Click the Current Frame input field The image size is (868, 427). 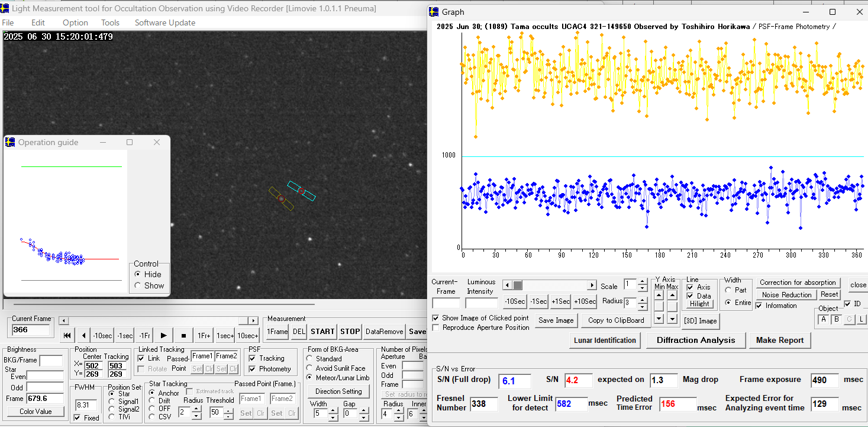point(31,330)
